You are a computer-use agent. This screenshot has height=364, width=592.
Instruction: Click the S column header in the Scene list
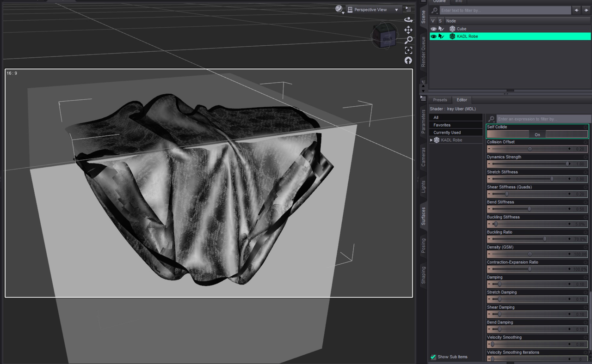click(x=440, y=21)
